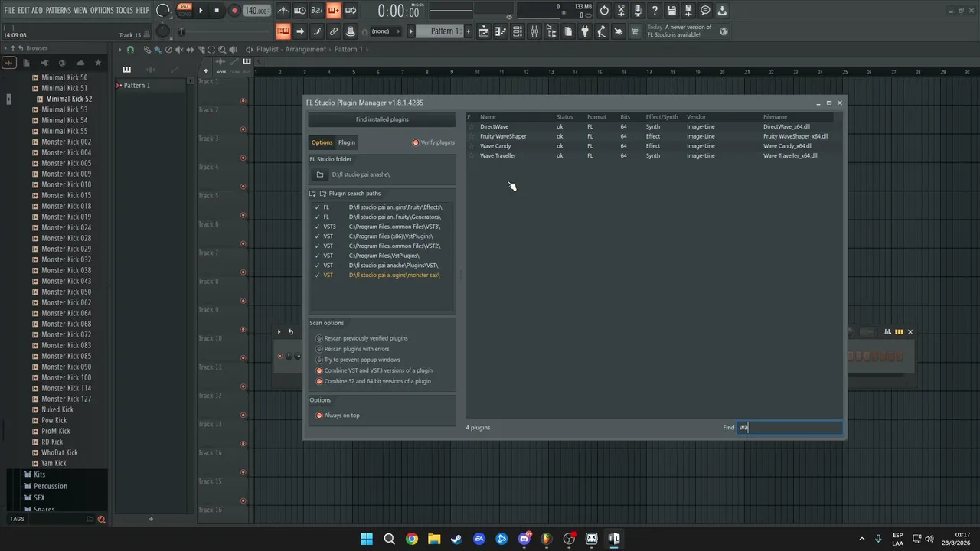Sort plugins by the Vendor column header
This screenshot has height=551, width=980.
[x=696, y=117]
